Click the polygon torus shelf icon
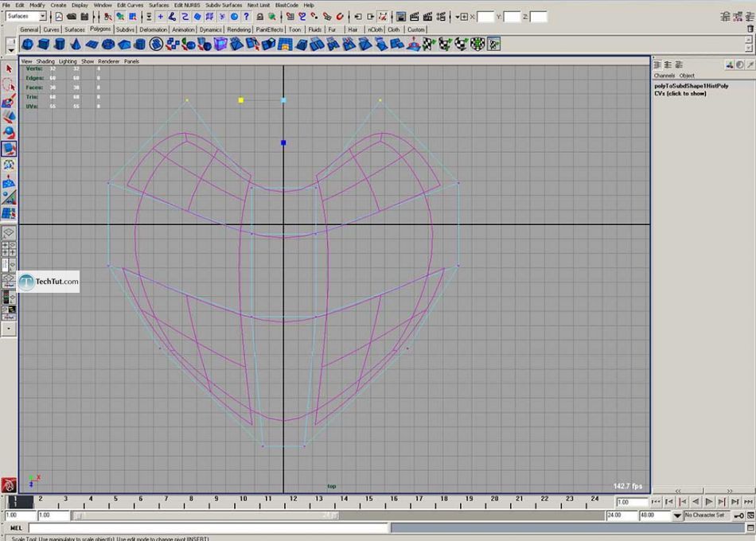The width and height of the screenshot is (756, 541). pos(108,45)
